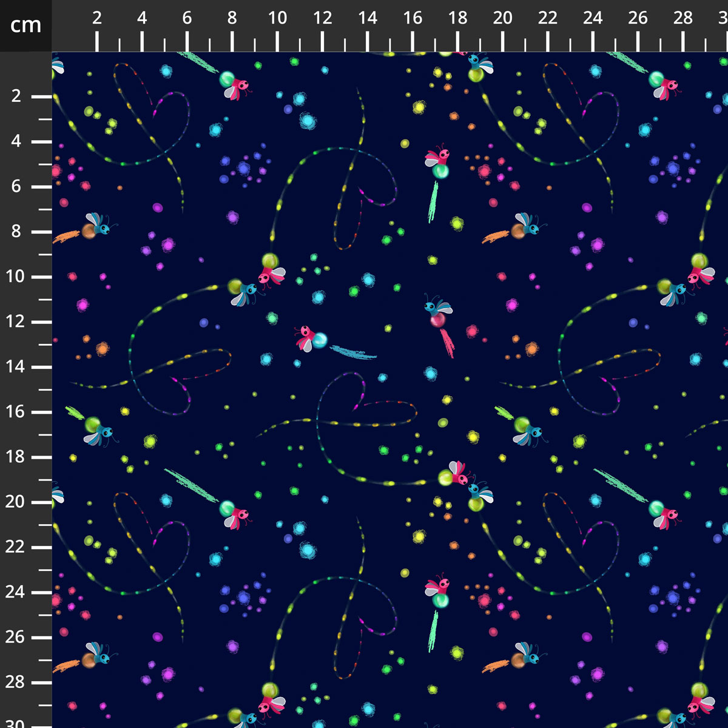
Task: Select the 8 label on the left ruler
Action: pyautogui.click(x=16, y=231)
